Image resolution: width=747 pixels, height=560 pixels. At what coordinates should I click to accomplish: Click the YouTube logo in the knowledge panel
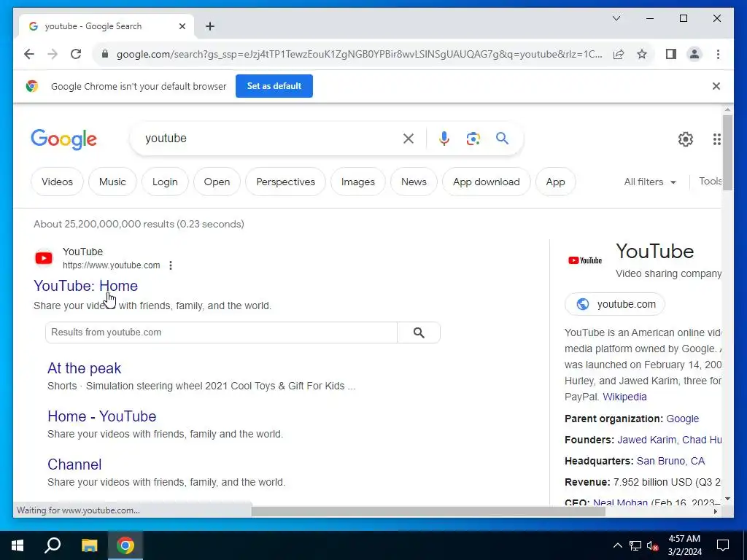coord(585,260)
